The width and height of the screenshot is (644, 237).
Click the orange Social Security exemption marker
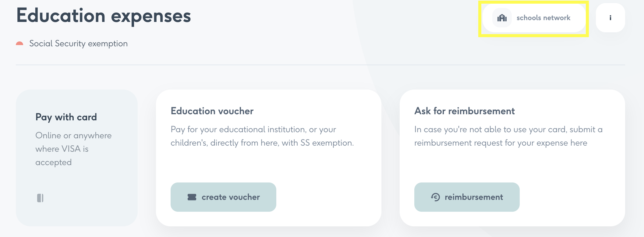tap(19, 44)
